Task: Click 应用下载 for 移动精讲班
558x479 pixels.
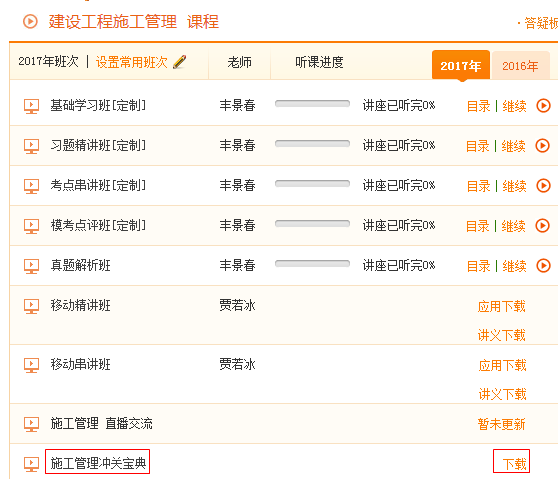Action: pyautogui.click(x=501, y=306)
